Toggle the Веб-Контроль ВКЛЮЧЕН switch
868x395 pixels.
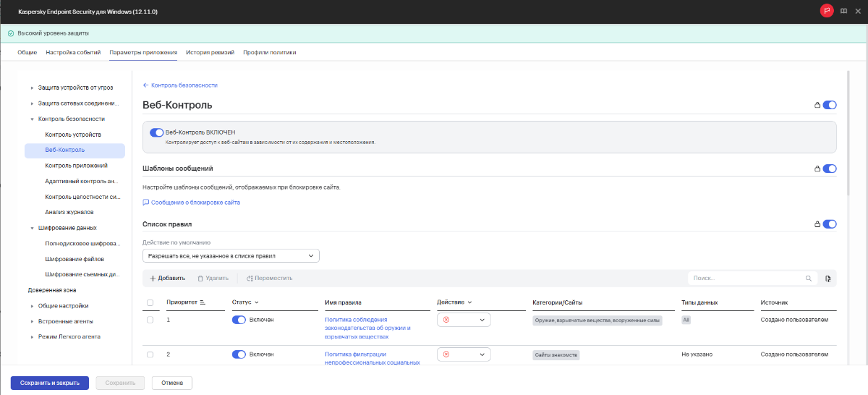tap(157, 132)
